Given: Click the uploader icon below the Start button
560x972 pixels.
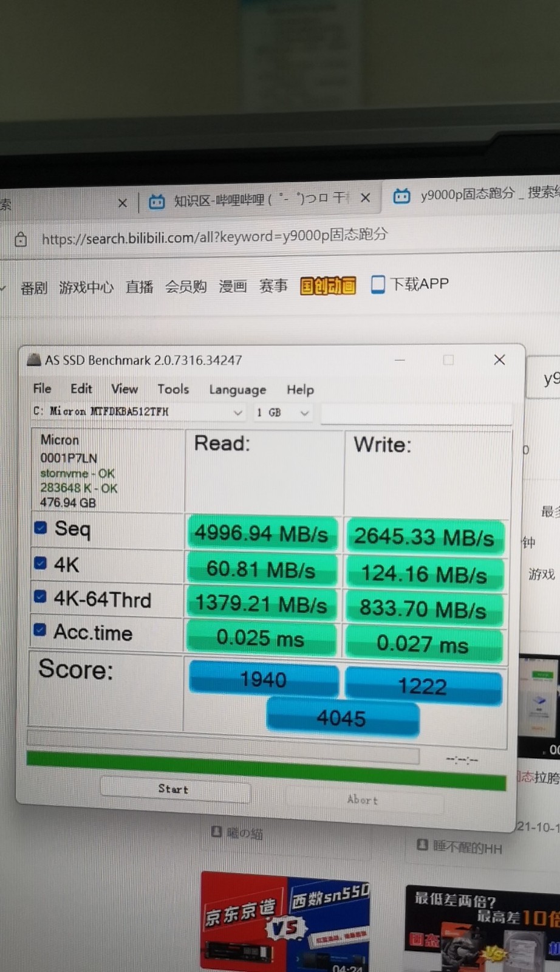Looking at the screenshot, I should pos(216,831).
